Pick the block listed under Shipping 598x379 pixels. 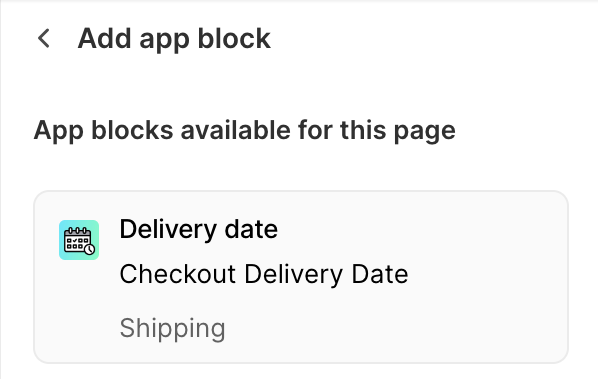pos(301,277)
